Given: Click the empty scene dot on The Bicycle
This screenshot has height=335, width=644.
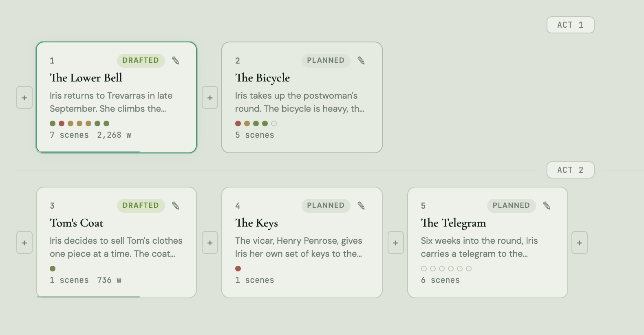Looking at the screenshot, I should pos(274,123).
